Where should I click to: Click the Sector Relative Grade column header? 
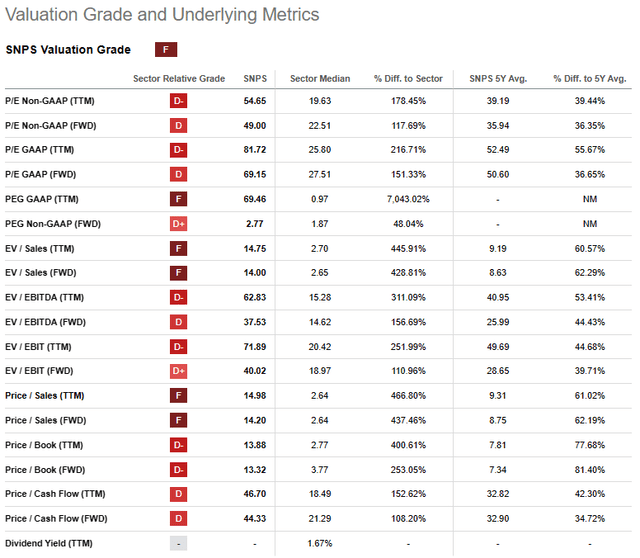pos(179,78)
